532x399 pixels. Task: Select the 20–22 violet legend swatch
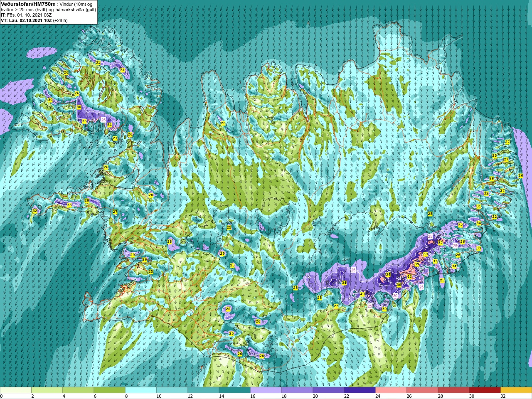[328, 390]
